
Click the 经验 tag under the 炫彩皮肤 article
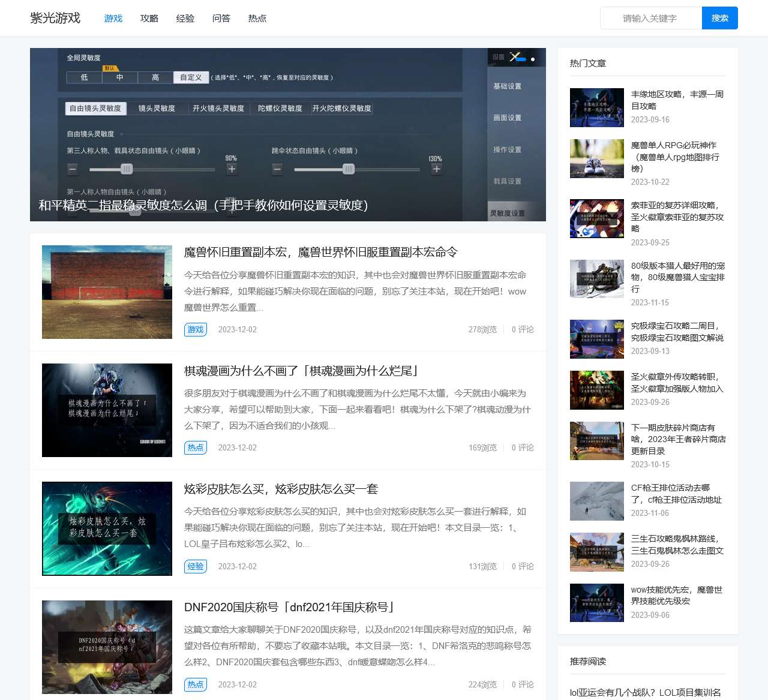tap(196, 566)
